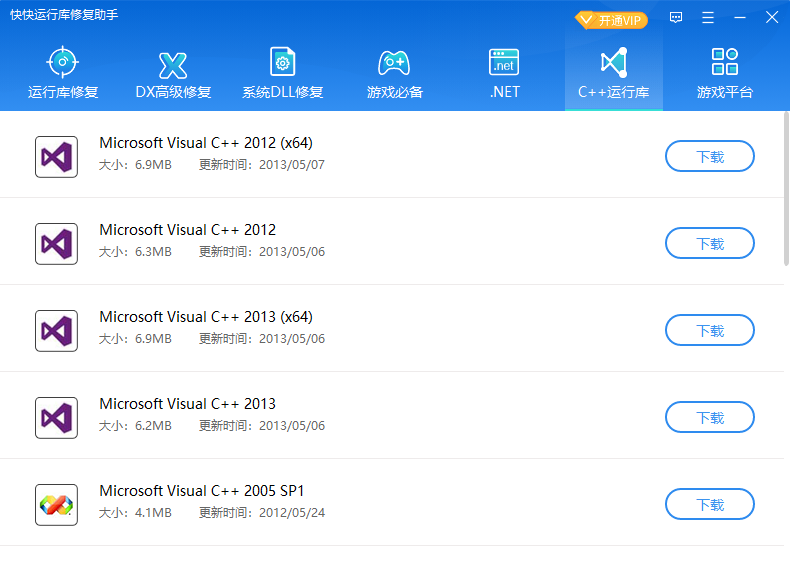
Task: Click the Visual C++ 2012 (32-bit) logo icon
Action: 56,244
